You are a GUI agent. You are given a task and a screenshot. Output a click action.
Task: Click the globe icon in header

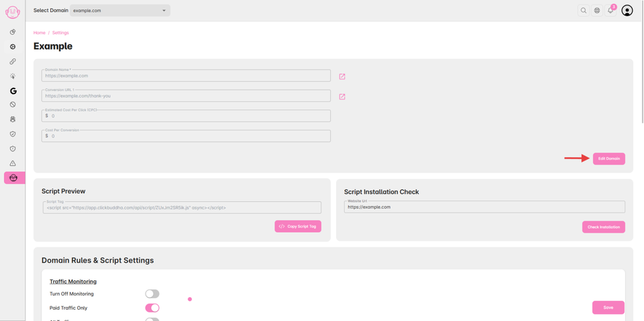[597, 11]
